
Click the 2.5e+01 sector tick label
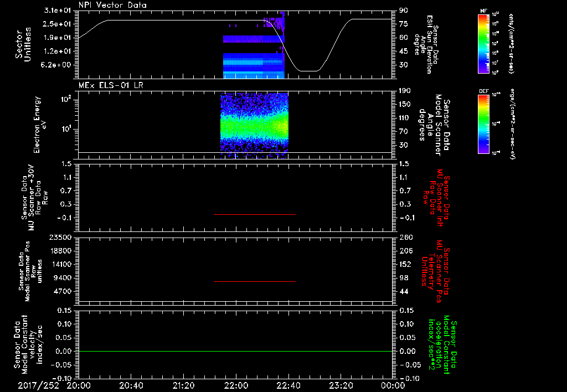tap(57, 24)
